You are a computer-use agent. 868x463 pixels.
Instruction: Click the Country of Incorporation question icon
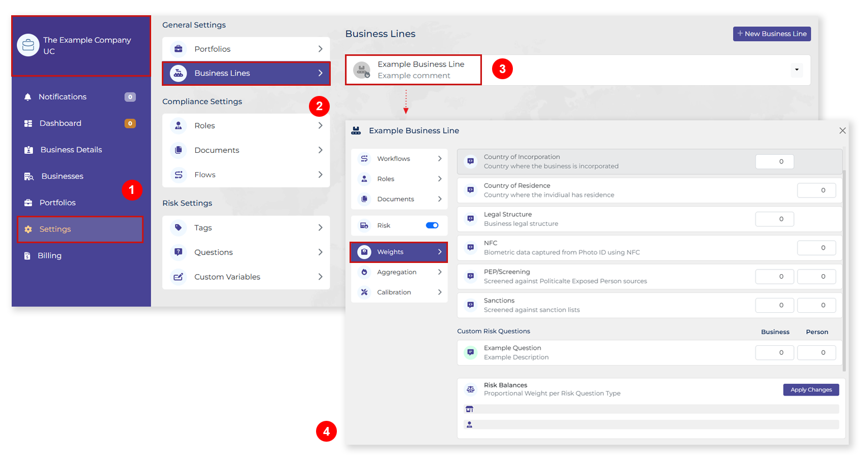470,161
